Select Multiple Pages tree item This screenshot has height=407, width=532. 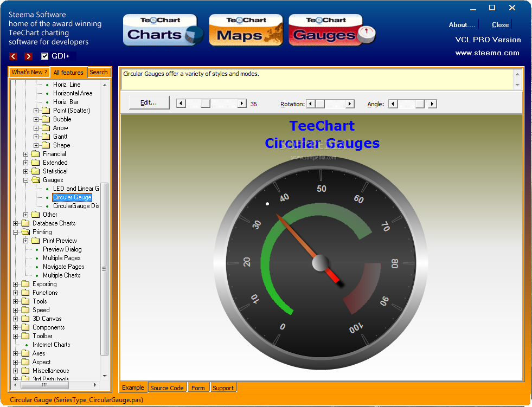(61, 258)
